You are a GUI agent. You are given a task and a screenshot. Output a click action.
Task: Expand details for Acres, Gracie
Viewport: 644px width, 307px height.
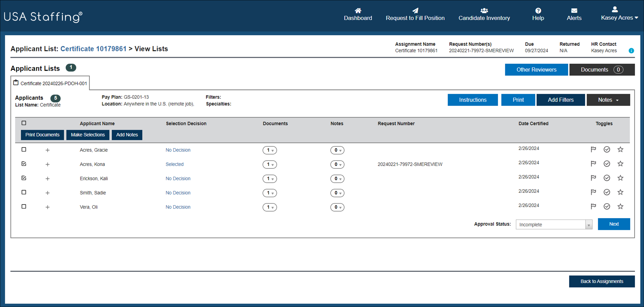click(x=48, y=150)
